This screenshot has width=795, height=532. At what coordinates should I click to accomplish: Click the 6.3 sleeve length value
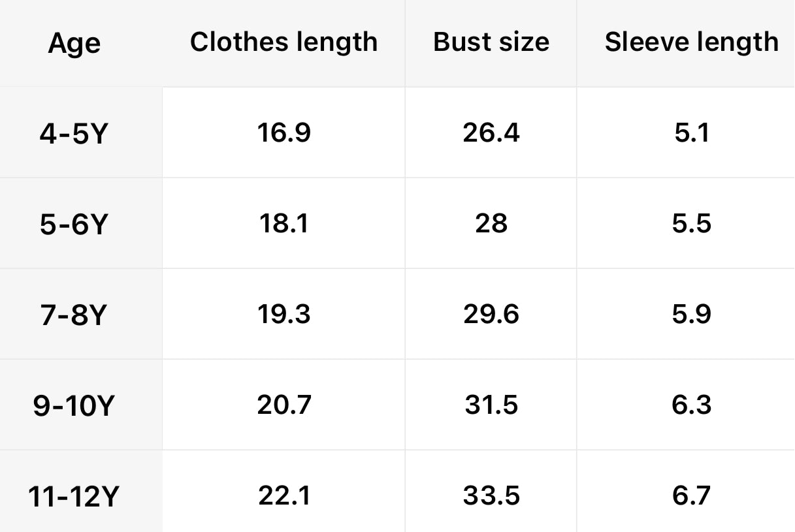pos(691,405)
